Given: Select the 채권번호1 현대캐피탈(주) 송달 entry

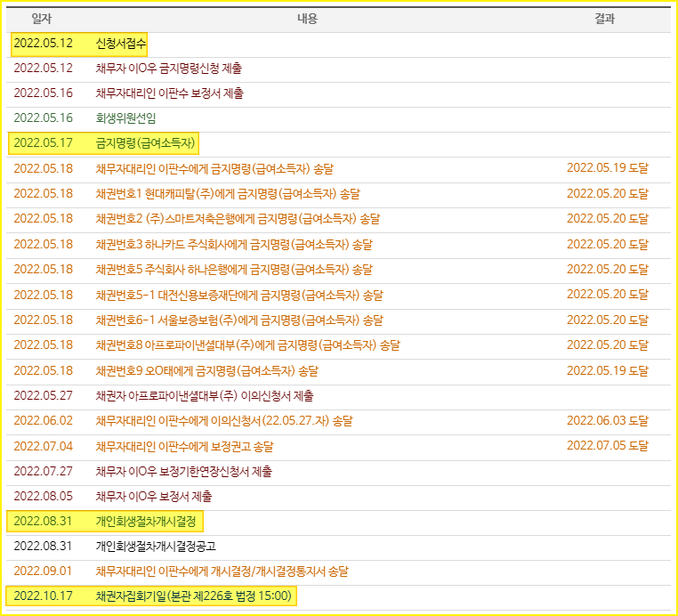Looking at the screenshot, I should (228, 194).
